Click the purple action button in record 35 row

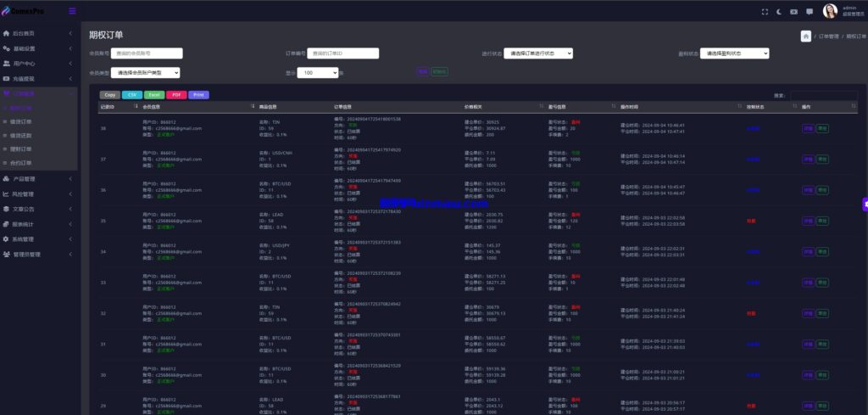[x=808, y=221]
